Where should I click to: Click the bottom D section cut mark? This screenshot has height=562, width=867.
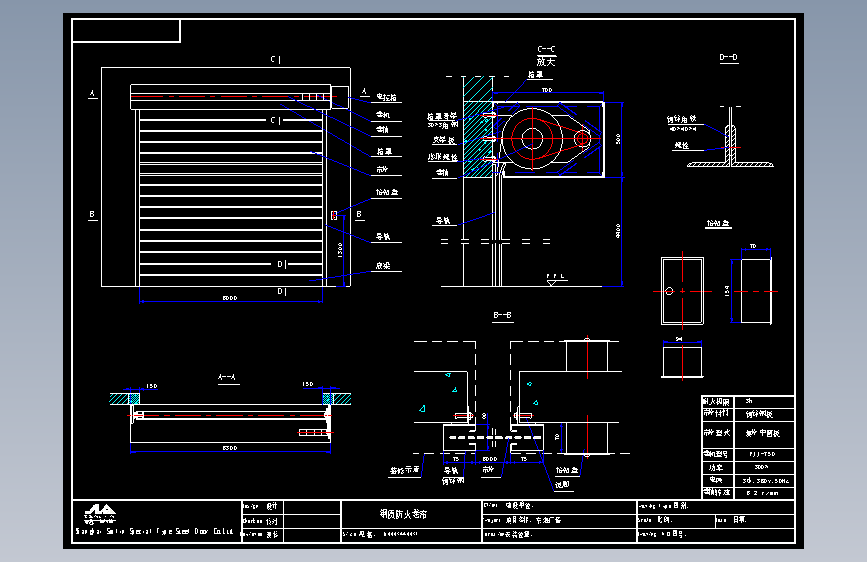coord(282,292)
